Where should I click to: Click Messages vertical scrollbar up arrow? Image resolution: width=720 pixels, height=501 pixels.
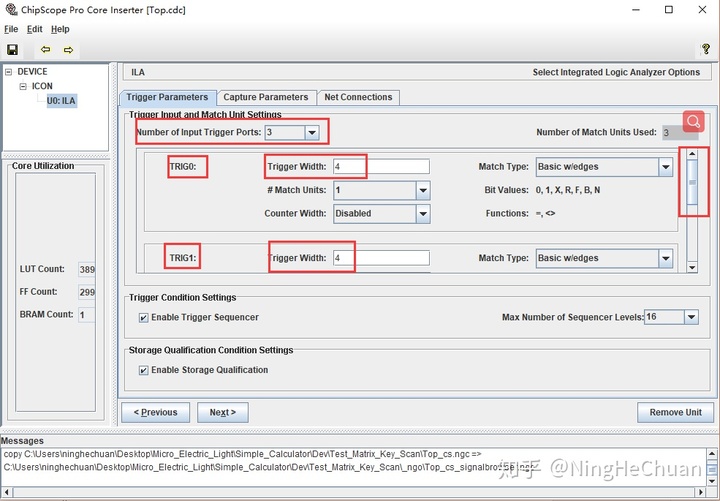coord(712,454)
